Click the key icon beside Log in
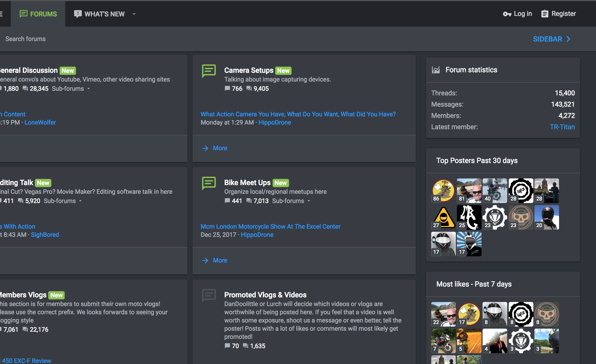This screenshot has height=364, width=596. (x=507, y=14)
